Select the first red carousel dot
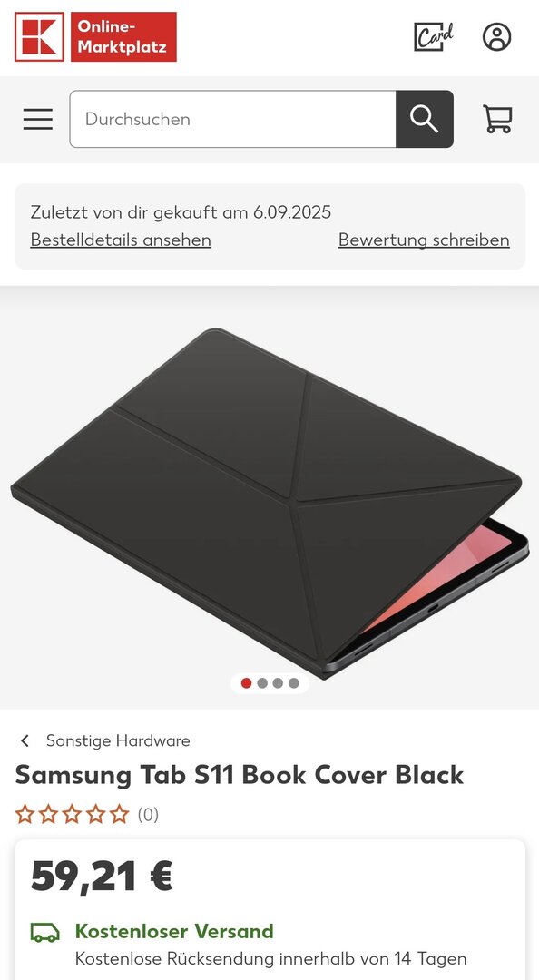The height and width of the screenshot is (980, 539). click(247, 683)
